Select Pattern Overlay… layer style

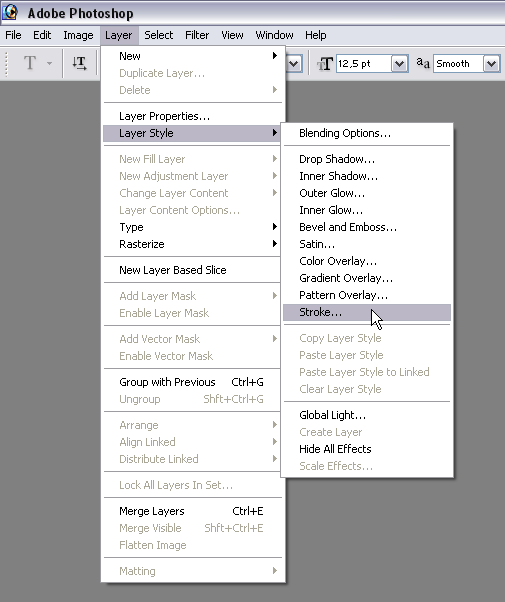pyautogui.click(x=367, y=295)
